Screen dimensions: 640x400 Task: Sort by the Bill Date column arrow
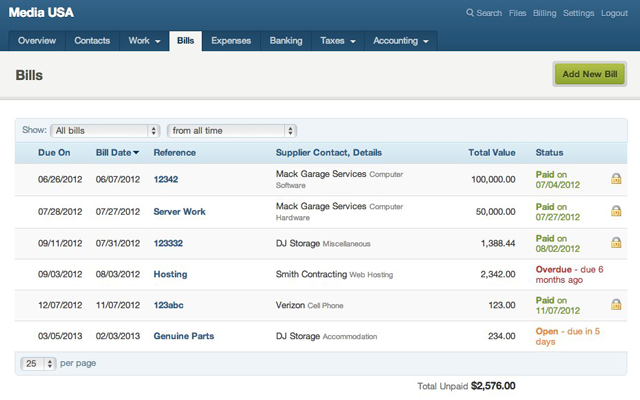(x=136, y=152)
